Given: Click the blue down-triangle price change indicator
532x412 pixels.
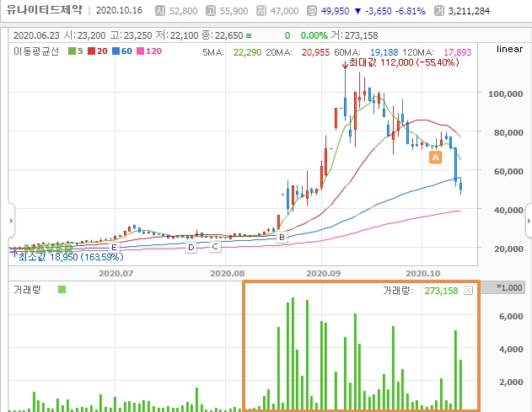Looking at the screenshot, I should [x=357, y=11].
